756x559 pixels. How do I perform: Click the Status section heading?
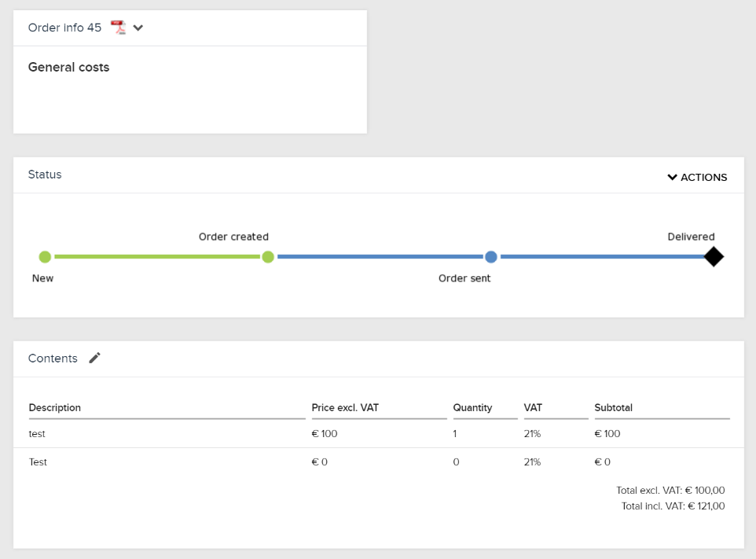[45, 175]
